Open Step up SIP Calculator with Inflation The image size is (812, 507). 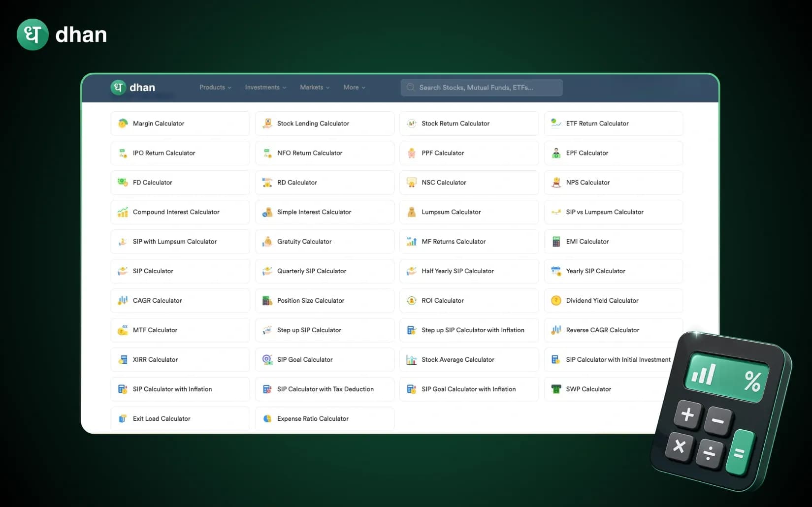(469, 330)
